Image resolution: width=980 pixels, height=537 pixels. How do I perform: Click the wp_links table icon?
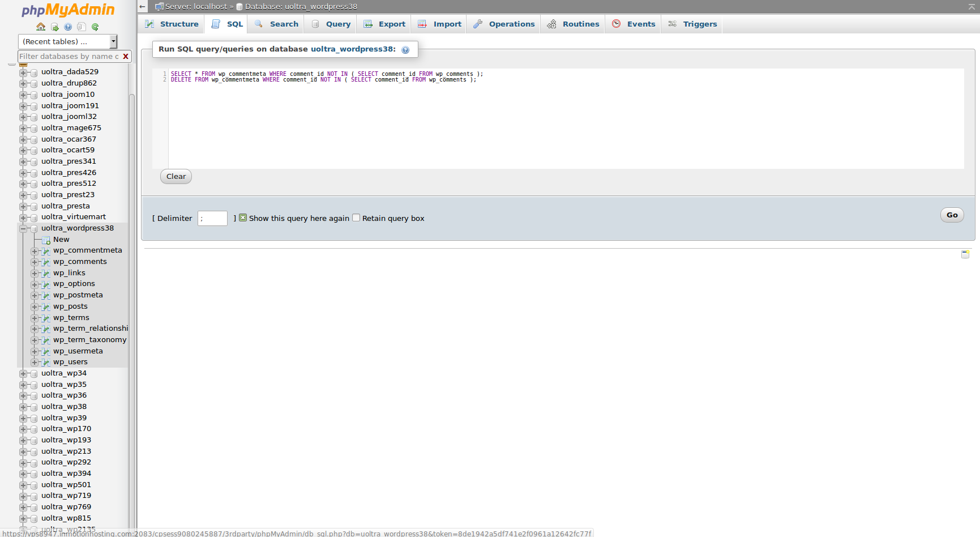click(x=46, y=273)
